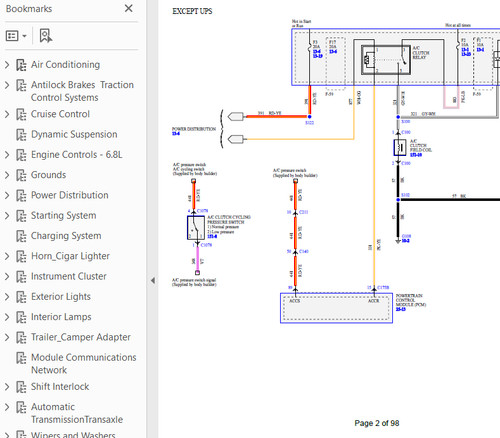This screenshot has width=500, height=438.
Task: Click the Starting System bookmark icon
Action: (x=21, y=216)
